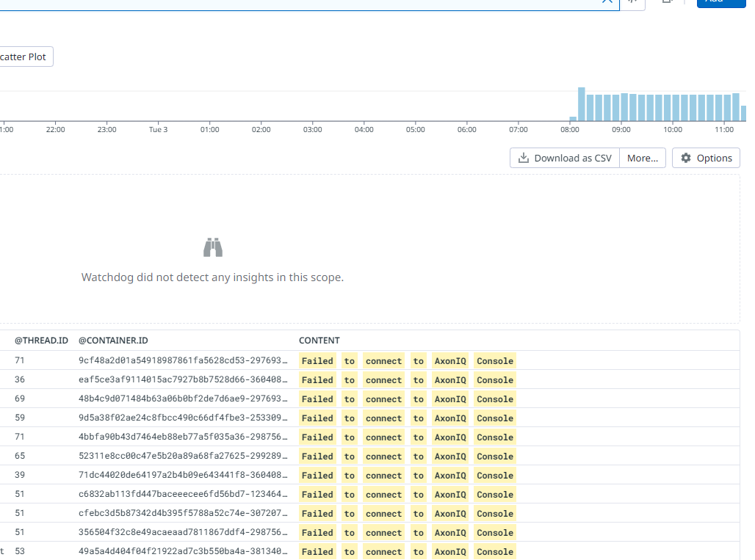Clear the search query with X

point(607,1)
